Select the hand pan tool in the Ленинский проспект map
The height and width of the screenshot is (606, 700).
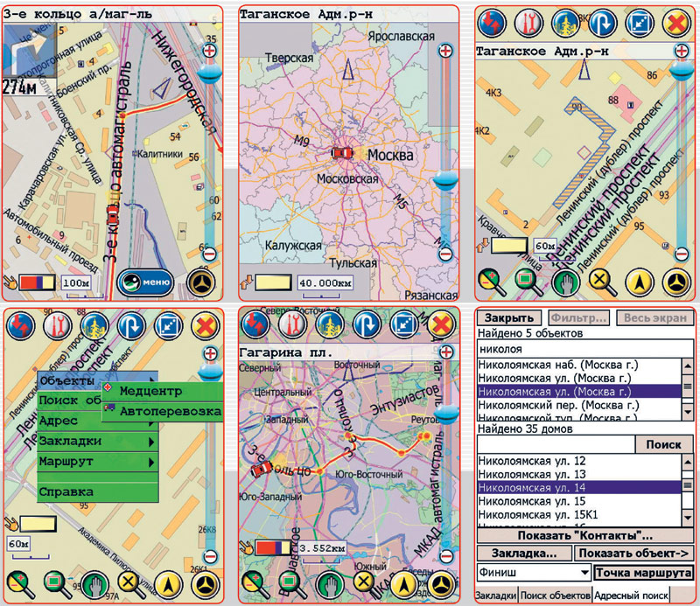tap(566, 282)
